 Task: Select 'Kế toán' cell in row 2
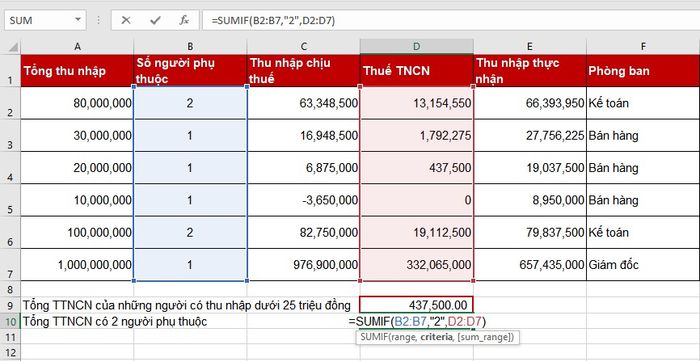(x=643, y=103)
